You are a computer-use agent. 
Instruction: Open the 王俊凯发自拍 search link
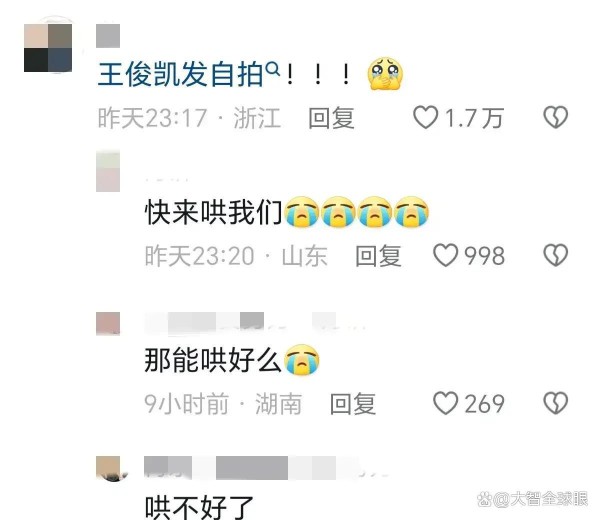coord(180,74)
